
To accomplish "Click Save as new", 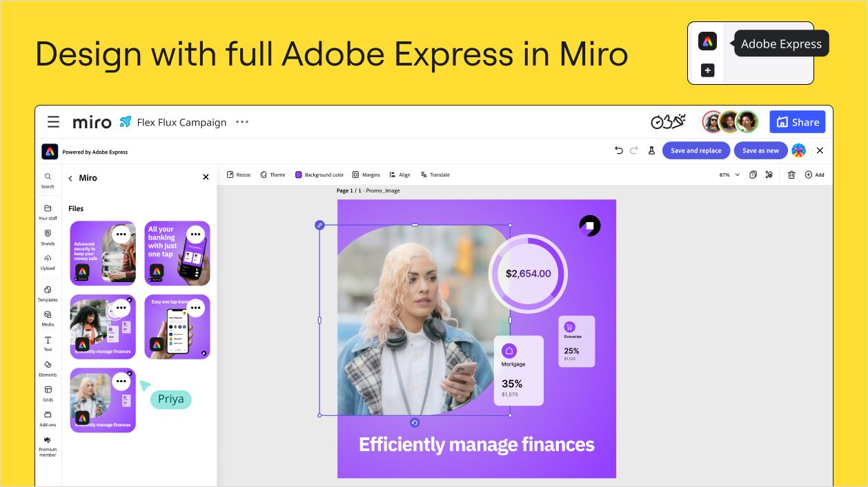I will (760, 150).
